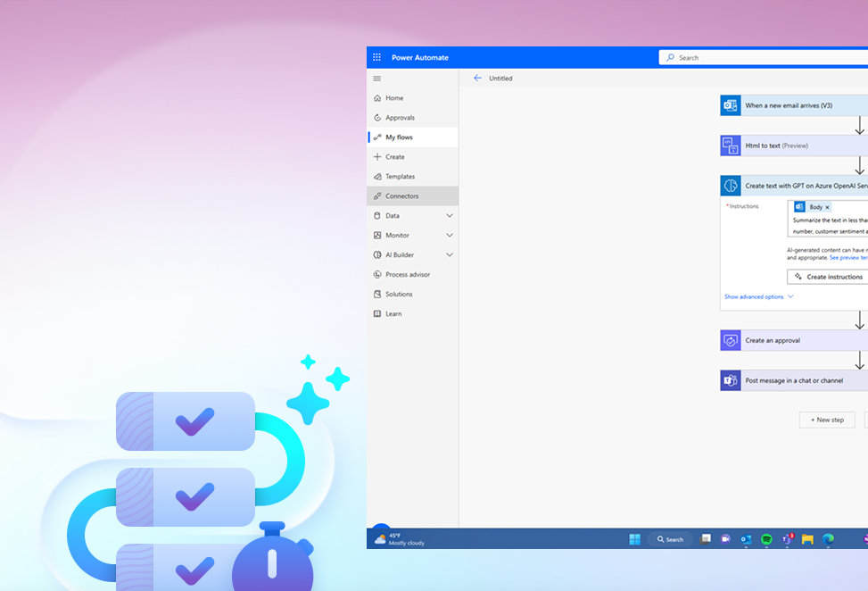Viewport: 868px width, 591px height.
Task: Click the My flows icon
Action: point(377,137)
